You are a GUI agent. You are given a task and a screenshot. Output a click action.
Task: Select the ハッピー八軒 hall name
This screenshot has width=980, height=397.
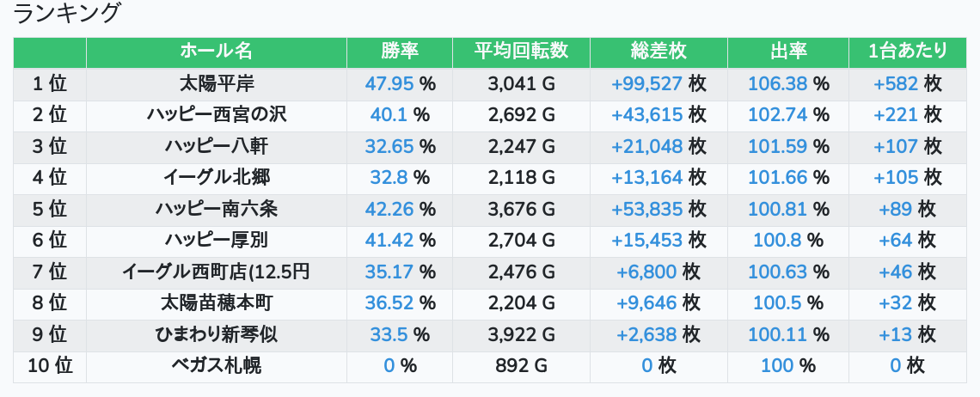[x=217, y=146]
